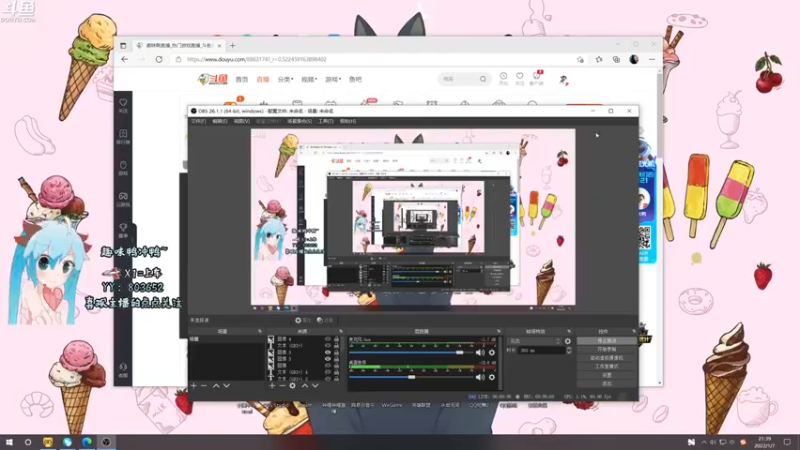Toggle the lock for the 图像 5 source

click(x=336, y=359)
